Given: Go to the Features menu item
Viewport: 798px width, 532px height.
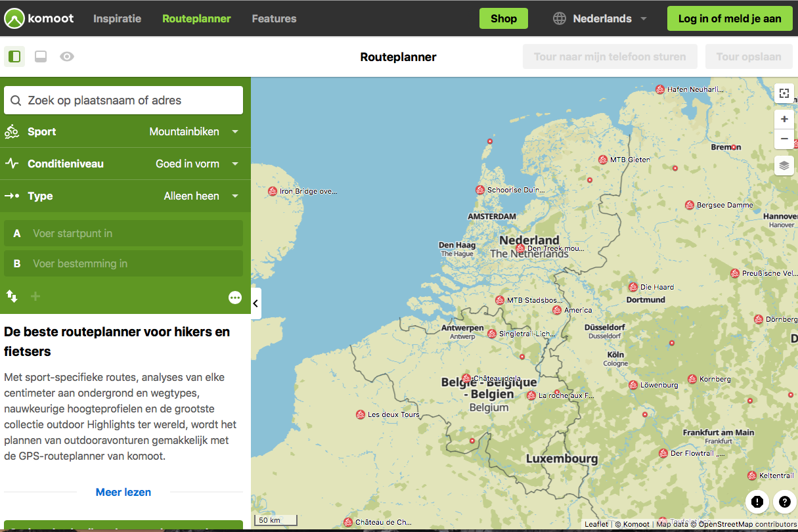Looking at the screenshot, I should (274, 18).
